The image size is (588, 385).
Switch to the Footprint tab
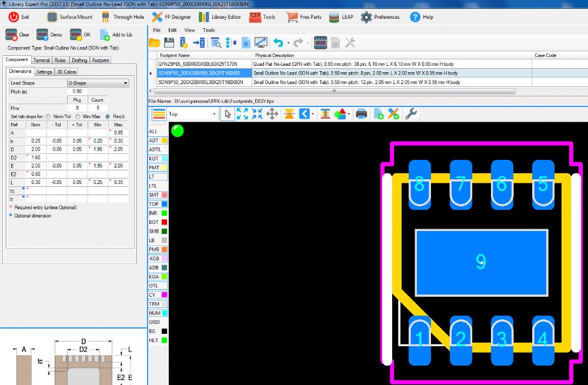pos(101,60)
